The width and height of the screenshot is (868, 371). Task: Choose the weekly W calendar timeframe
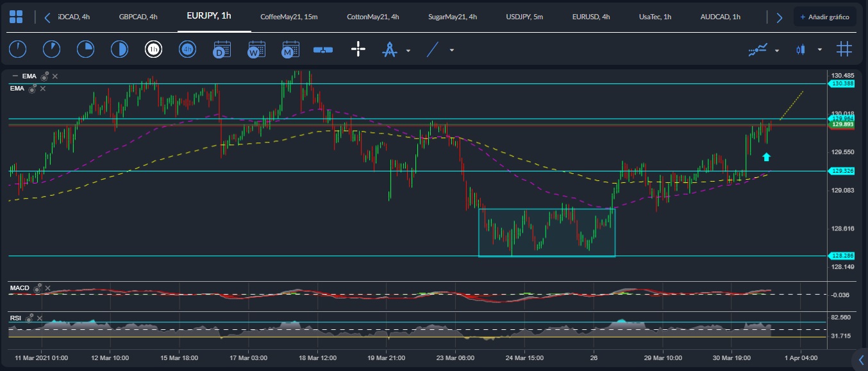coord(256,49)
